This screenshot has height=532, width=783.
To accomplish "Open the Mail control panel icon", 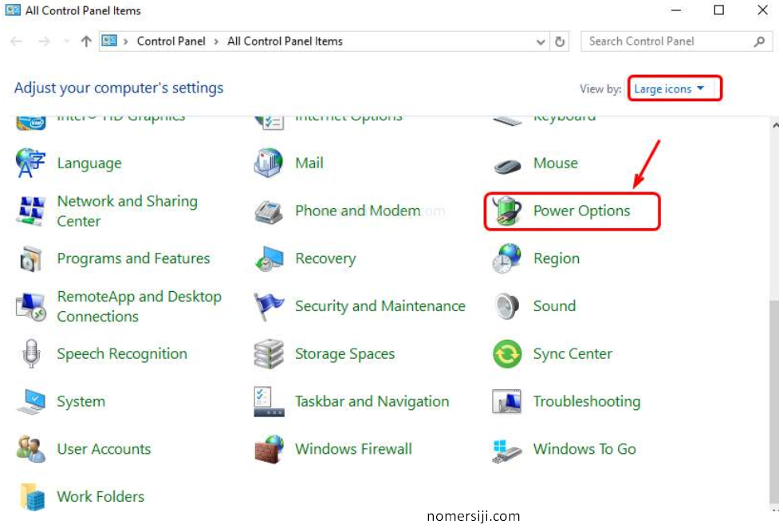I will click(x=269, y=163).
